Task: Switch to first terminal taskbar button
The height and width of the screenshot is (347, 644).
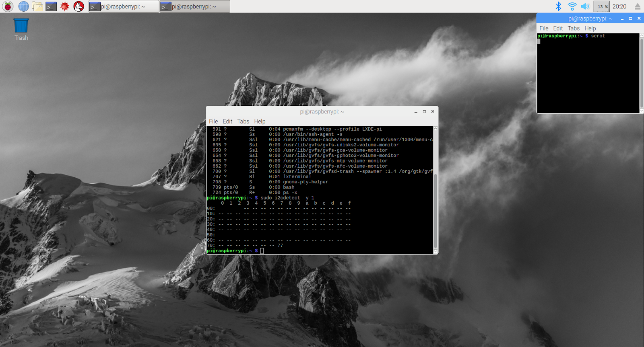Action: click(124, 6)
